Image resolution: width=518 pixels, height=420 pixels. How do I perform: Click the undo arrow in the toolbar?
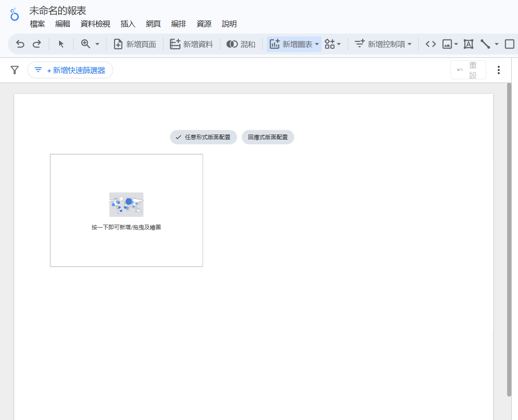[x=20, y=44]
